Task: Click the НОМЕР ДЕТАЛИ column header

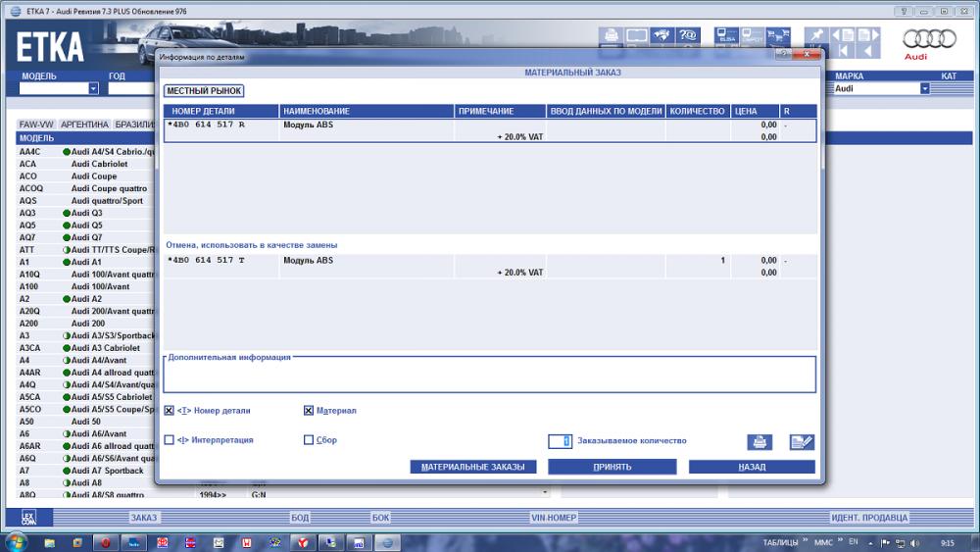Action: pyautogui.click(x=221, y=111)
